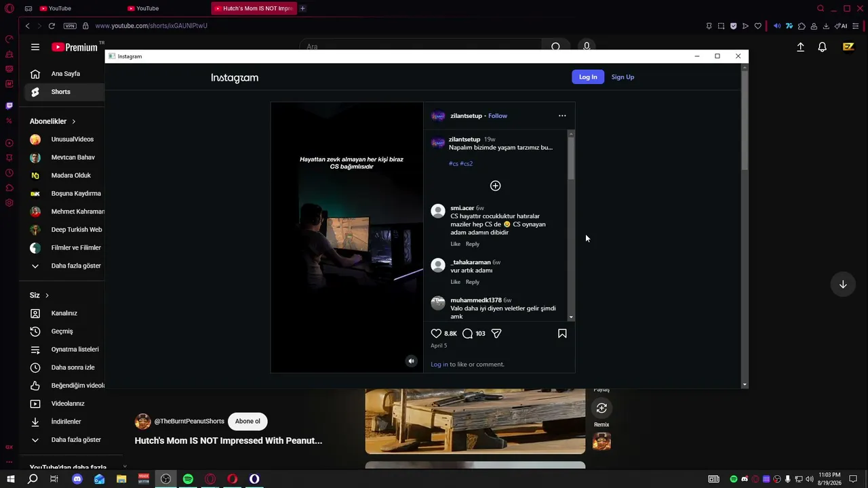Image resolution: width=868 pixels, height=488 pixels.
Task: Like the Instagram post with the heart icon
Action: 436,333
